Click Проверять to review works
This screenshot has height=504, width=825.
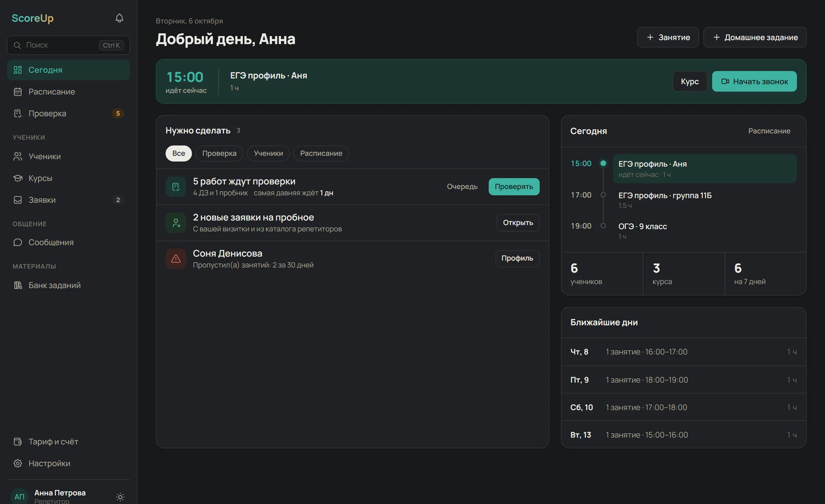pos(514,187)
